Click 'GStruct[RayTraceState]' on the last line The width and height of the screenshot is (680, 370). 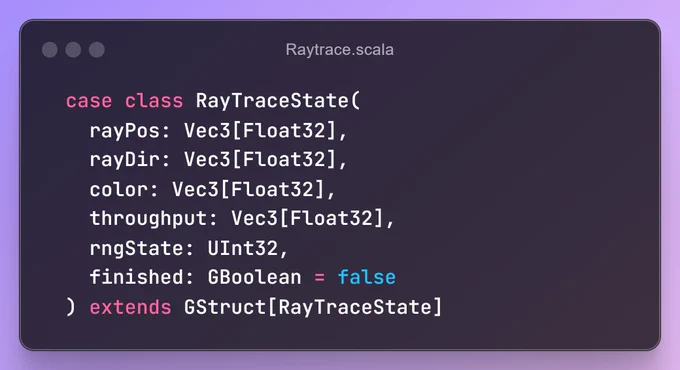[x=313, y=308]
